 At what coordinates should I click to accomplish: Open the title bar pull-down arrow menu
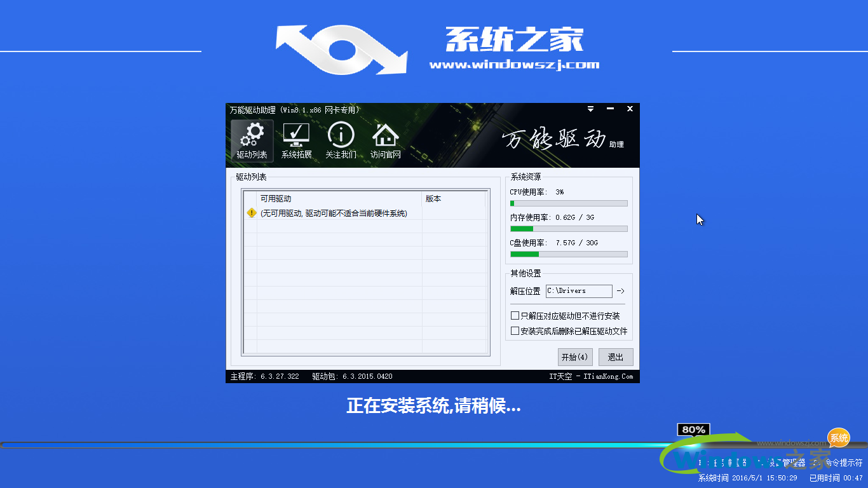click(590, 109)
